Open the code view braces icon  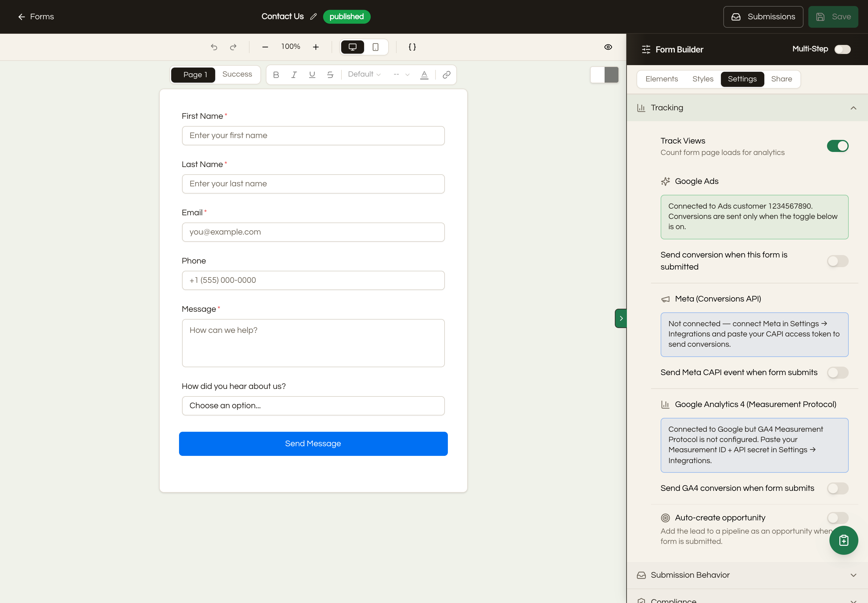point(412,47)
